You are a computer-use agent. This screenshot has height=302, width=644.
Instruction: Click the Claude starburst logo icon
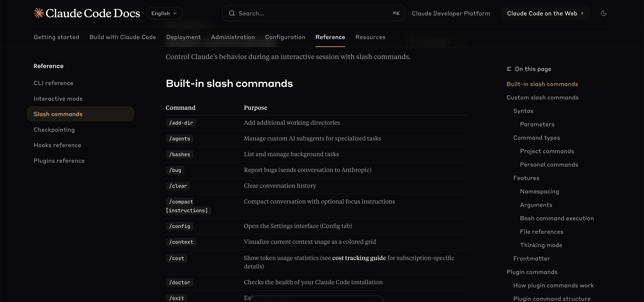39,13
